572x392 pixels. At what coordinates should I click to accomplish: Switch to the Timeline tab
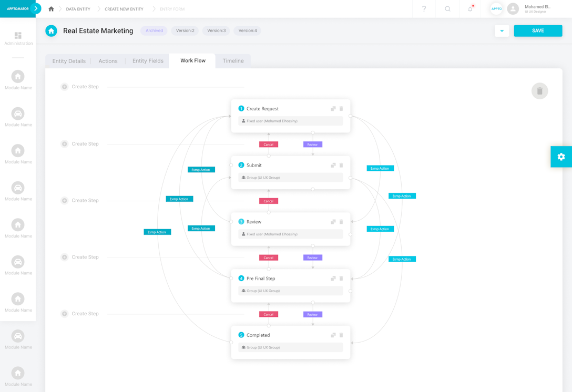(233, 61)
